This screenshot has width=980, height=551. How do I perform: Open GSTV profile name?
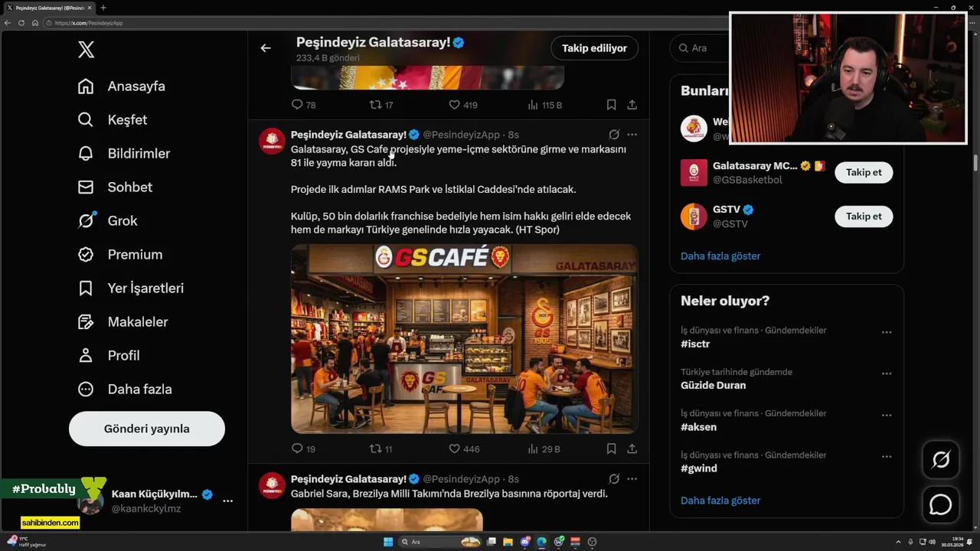727,210
